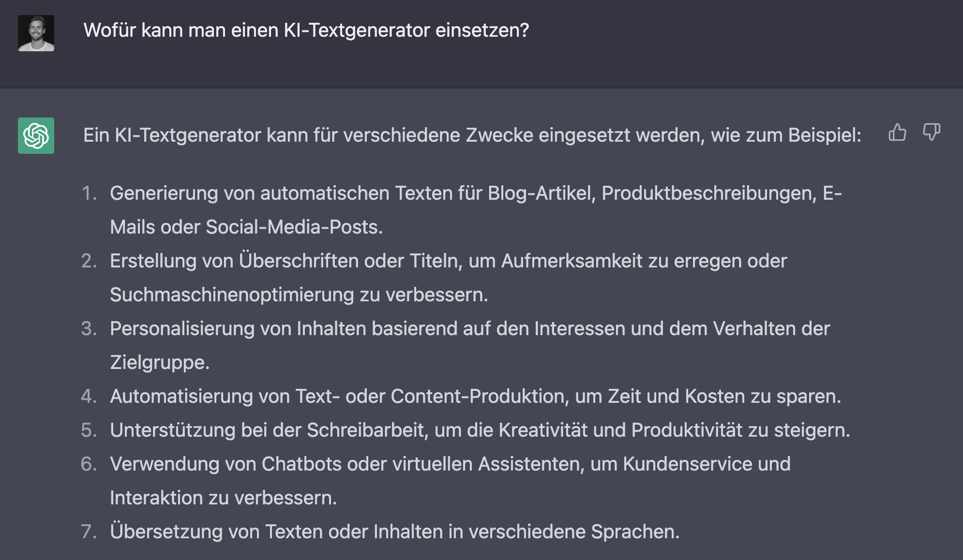Screen dimensions: 963x560
Task: Click item 6 mentioning Chatbots
Action: tap(402, 464)
